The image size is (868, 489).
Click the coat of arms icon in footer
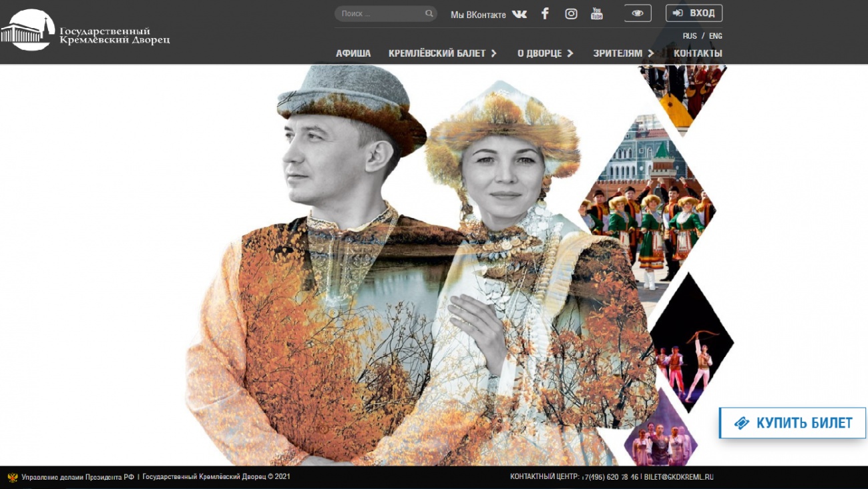coord(12,477)
